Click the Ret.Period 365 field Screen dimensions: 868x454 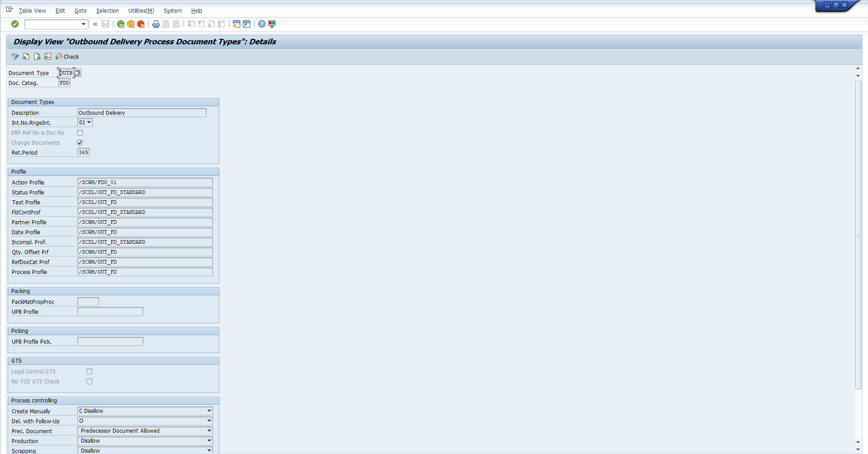coord(84,152)
